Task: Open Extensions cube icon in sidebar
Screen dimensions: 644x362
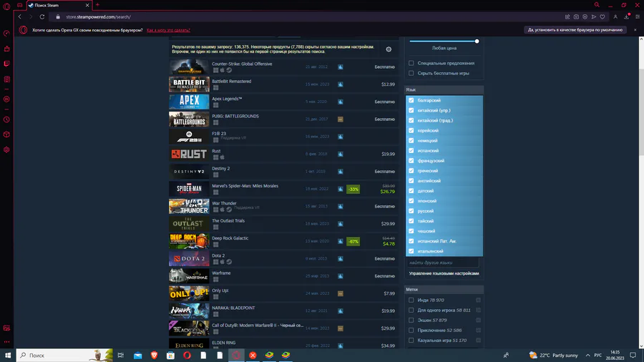Action: pyautogui.click(x=6, y=134)
